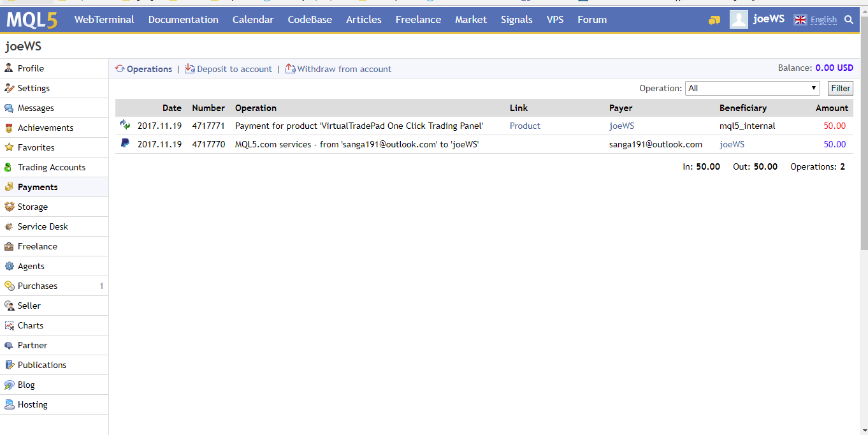Click the Withdraw from account icon

click(290, 68)
